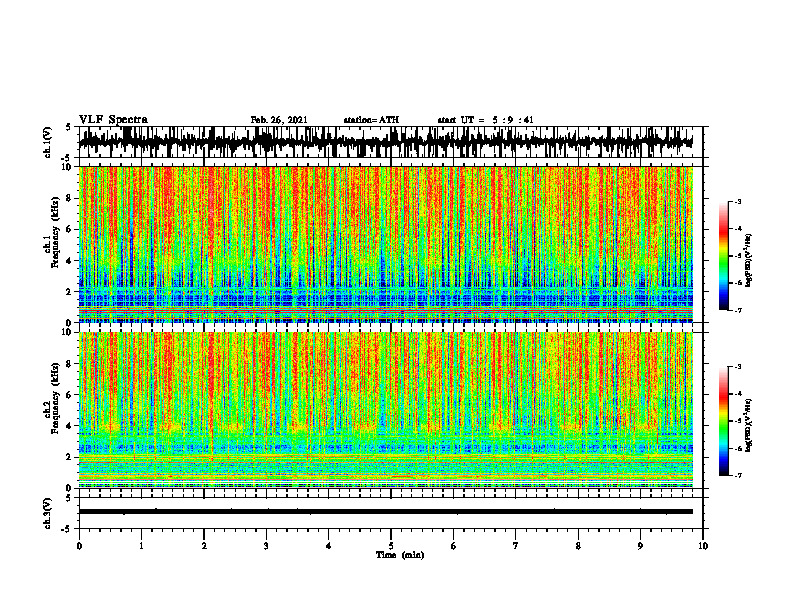
Task: Click the ch.2 colorbar next to the spectrogram
Action: pos(723,421)
